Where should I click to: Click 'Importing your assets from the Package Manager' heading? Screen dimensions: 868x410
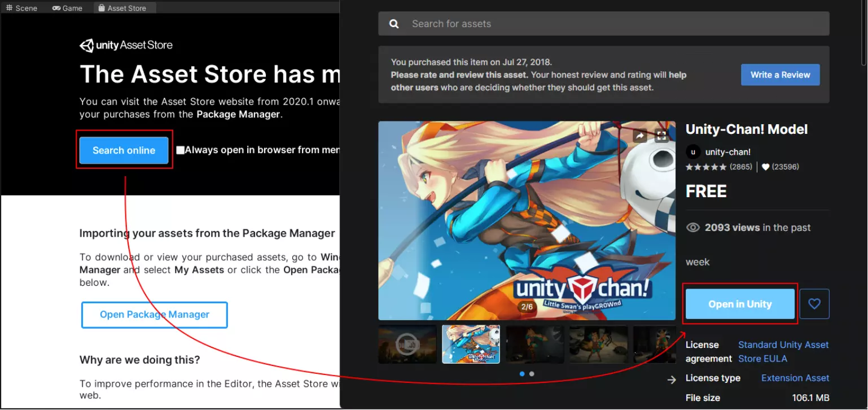[x=207, y=233]
